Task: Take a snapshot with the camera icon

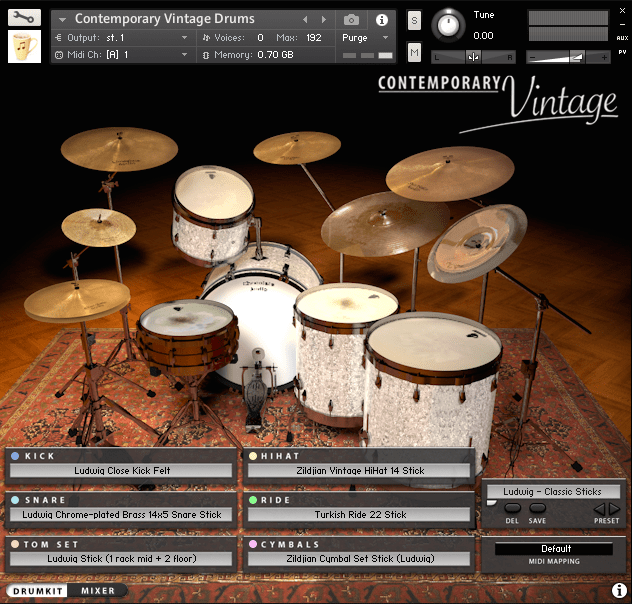Action: (x=351, y=19)
